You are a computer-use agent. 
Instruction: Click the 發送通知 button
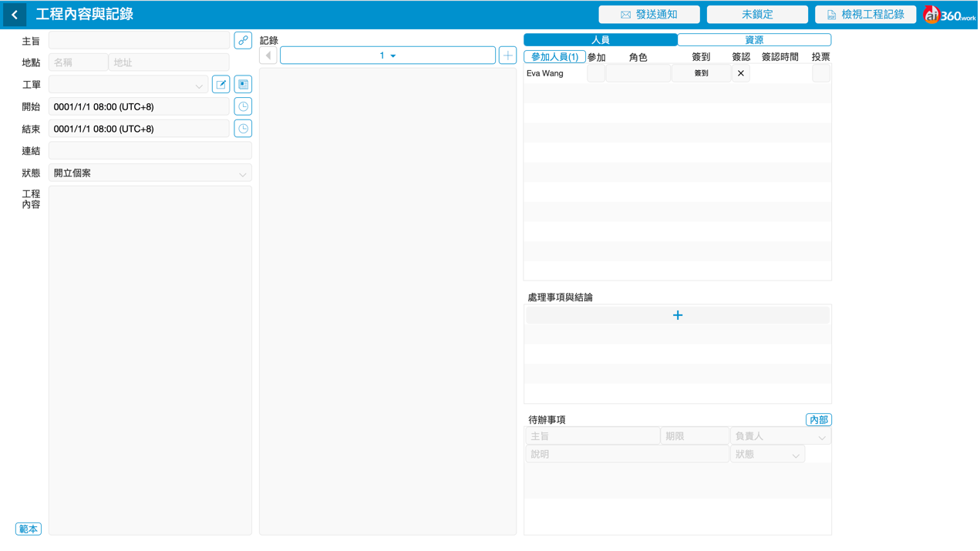(649, 15)
